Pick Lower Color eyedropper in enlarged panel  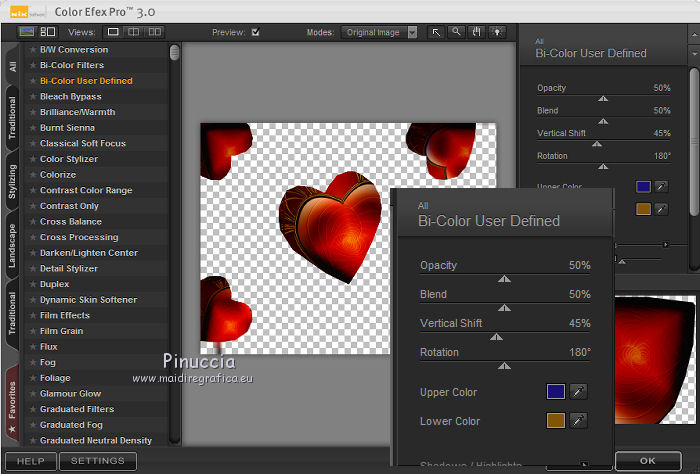[578, 421]
